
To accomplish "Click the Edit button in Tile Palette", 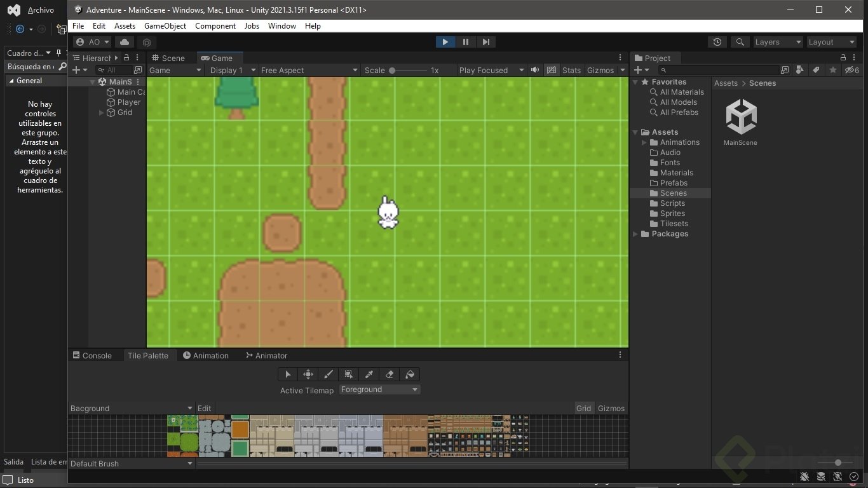I will [x=204, y=409].
